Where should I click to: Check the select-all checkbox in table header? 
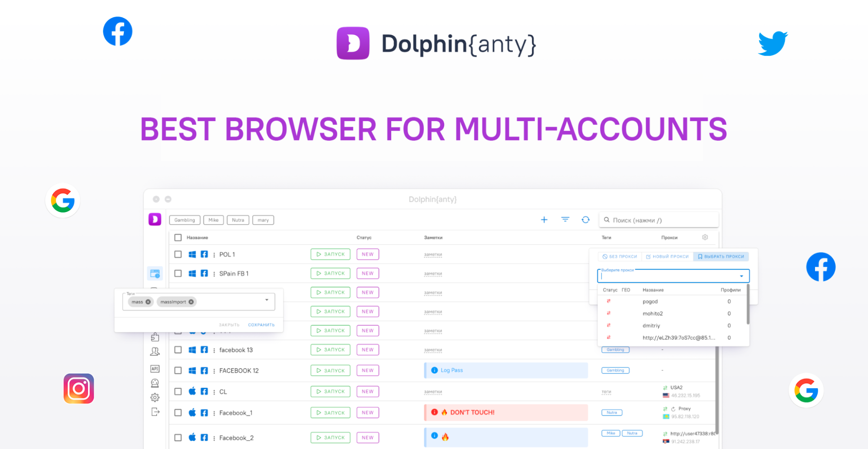coord(178,237)
